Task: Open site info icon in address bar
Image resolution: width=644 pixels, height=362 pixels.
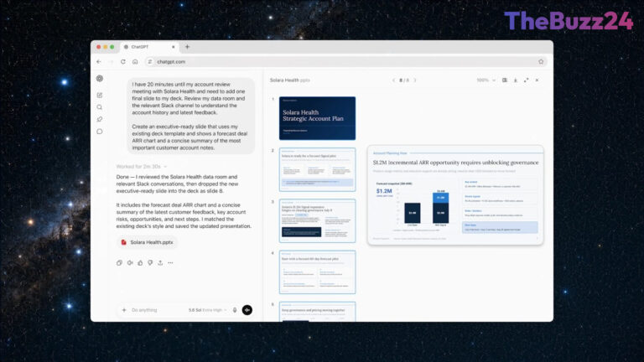Action: pyautogui.click(x=150, y=61)
